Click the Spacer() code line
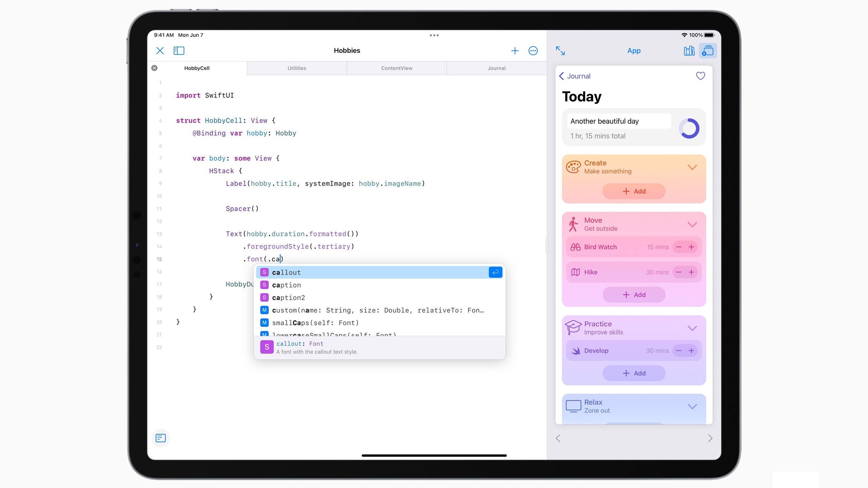The height and width of the screenshot is (488, 868). (242, 209)
